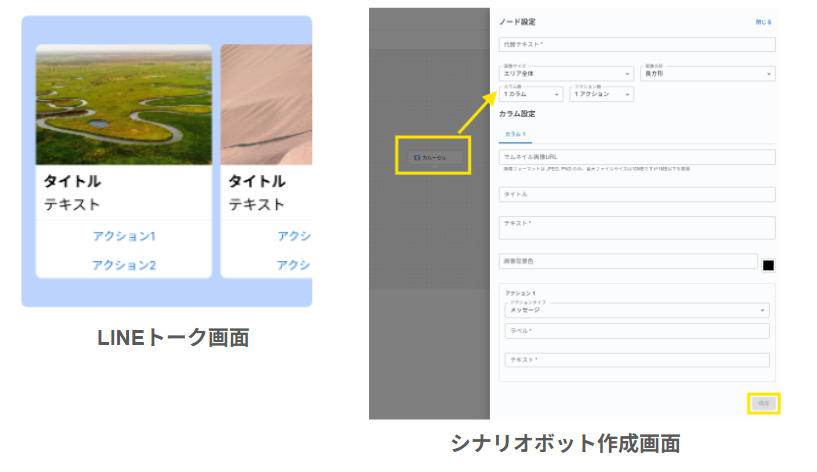Click the カルーセル node on the canvas
The height and width of the screenshot is (472, 817).
(433, 158)
